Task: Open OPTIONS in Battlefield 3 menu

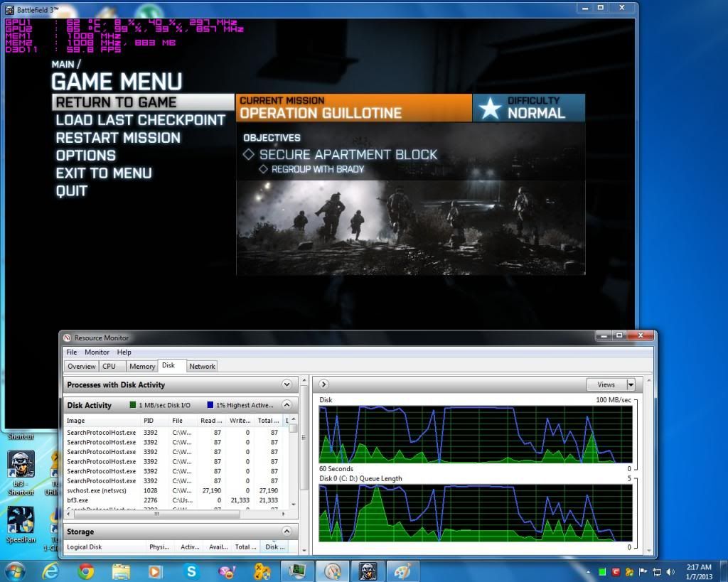Action: pyautogui.click(x=85, y=156)
